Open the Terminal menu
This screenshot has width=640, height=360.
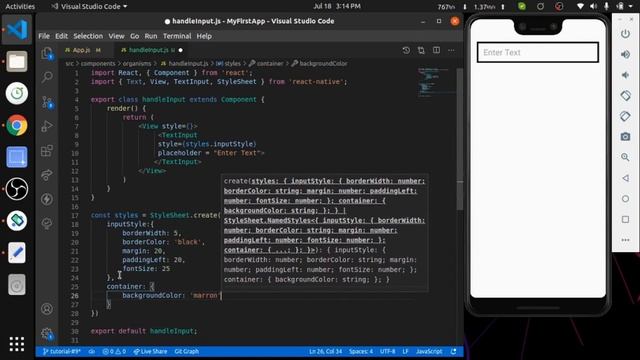coord(177,36)
